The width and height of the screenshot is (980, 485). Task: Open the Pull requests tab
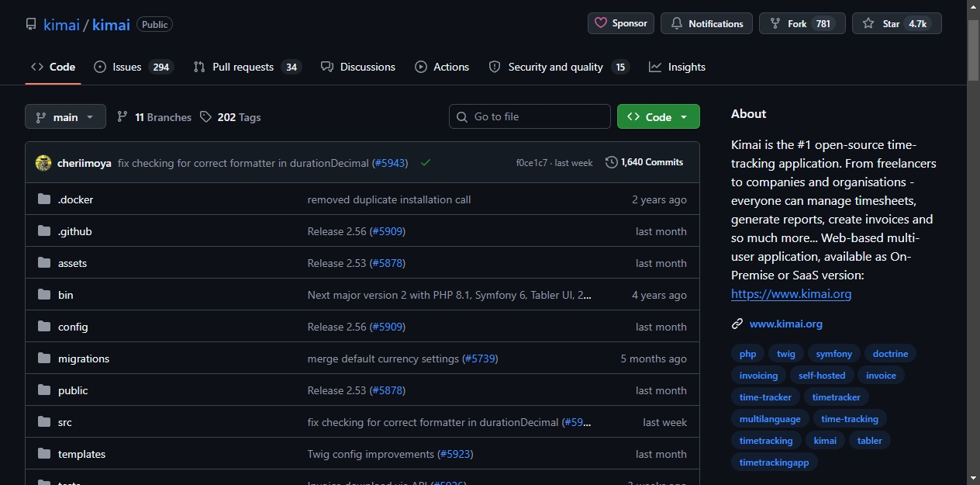coord(247,67)
